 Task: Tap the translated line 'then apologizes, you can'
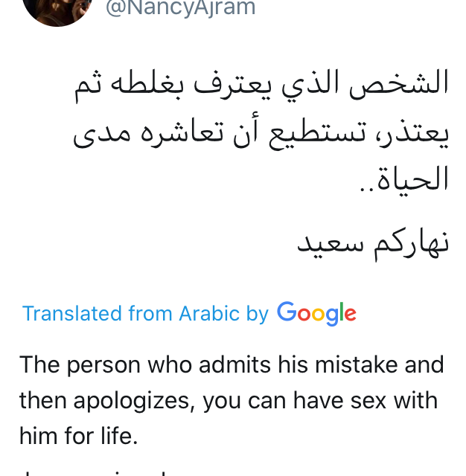[229, 401]
